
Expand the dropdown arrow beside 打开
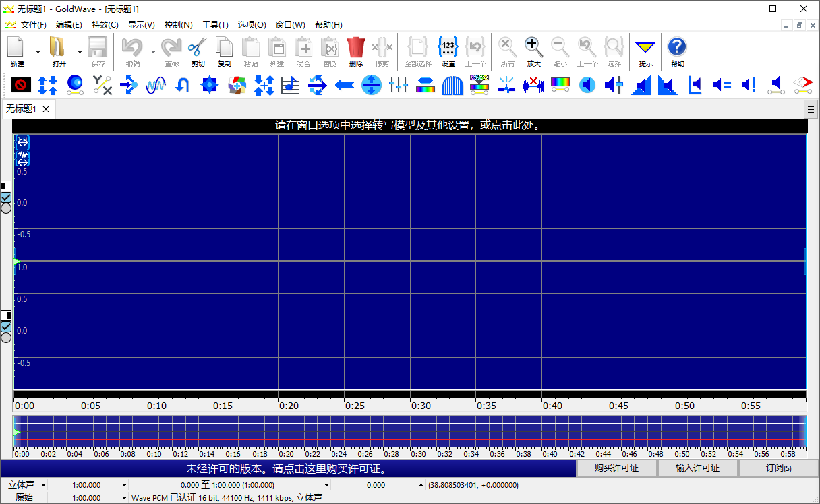80,52
